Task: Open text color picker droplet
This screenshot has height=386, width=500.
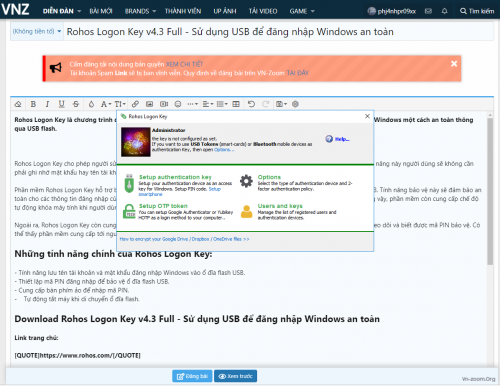Action: [91, 104]
